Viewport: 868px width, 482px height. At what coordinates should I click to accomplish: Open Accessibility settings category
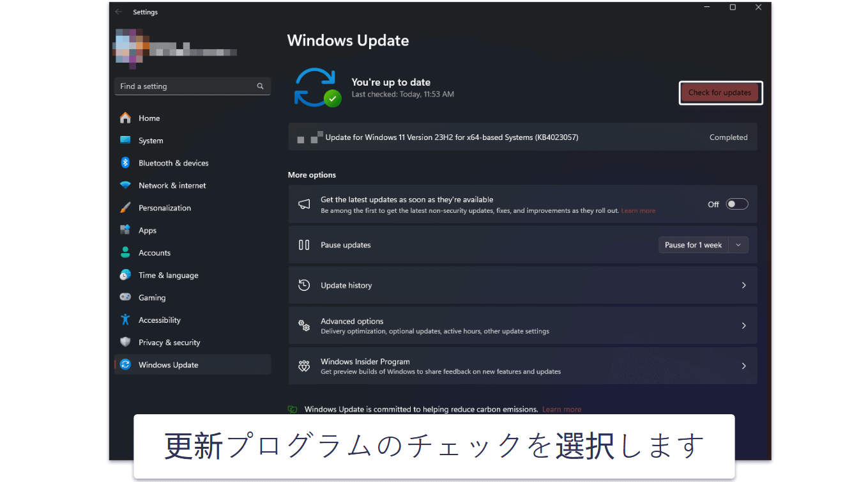click(x=192, y=320)
